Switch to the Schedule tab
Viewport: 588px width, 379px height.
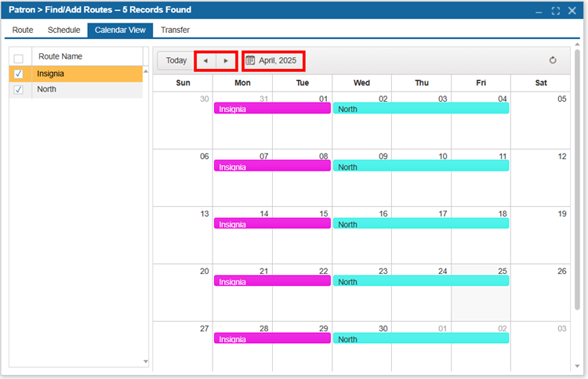[x=64, y=30]
